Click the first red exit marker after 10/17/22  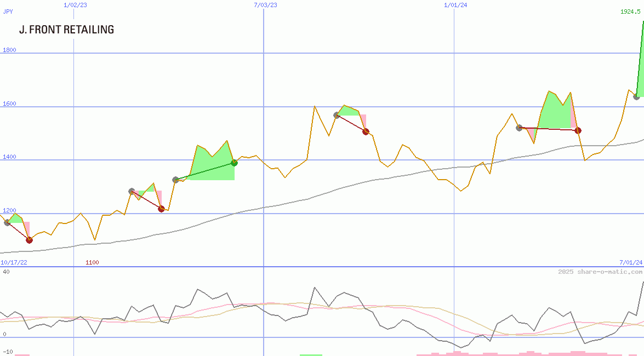[29, 240]
